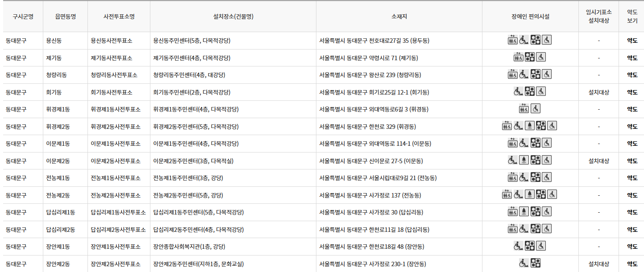
Task: Select the braille block icon for 전농제1동
Action: pyautogui.click(x=535, y=177)
